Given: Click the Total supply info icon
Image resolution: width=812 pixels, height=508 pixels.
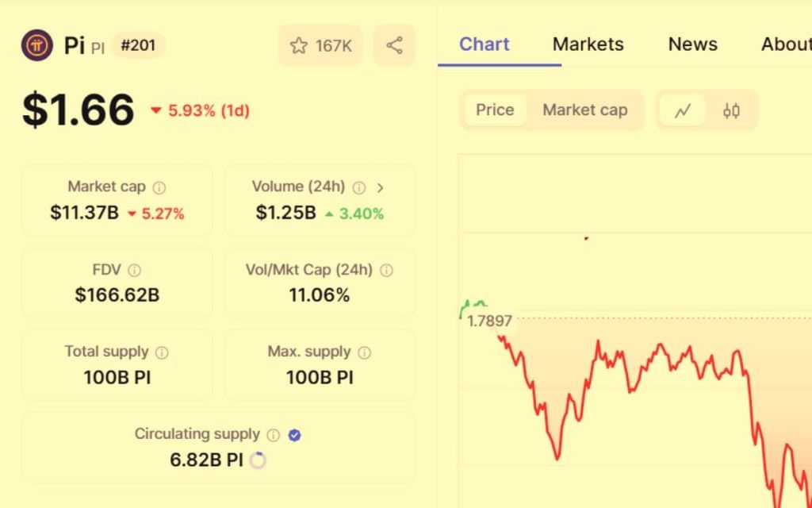Looking at the screenshot, I should [x=162, y=352].
